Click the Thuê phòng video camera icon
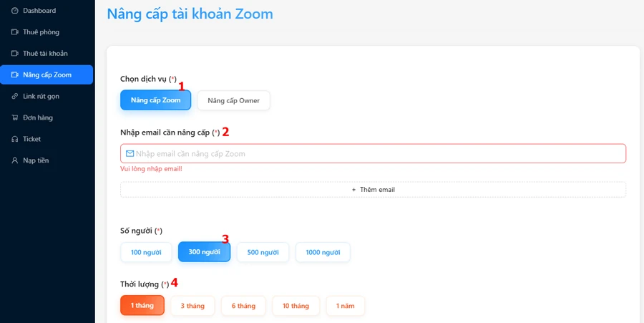644x323 pixels. (15, 32)
